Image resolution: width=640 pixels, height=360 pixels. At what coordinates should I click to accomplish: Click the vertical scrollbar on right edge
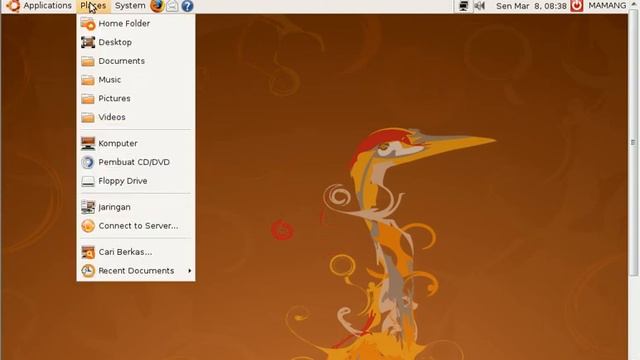(x=634, y=143)
